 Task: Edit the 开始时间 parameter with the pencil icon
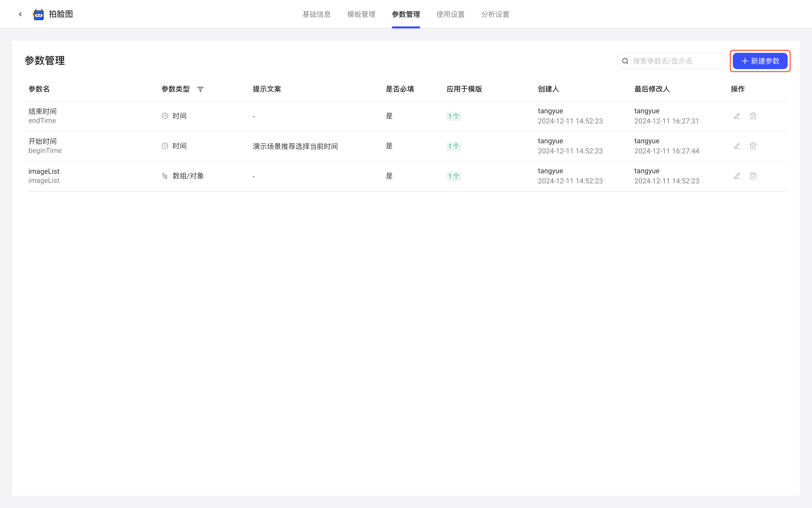point(737,146)
